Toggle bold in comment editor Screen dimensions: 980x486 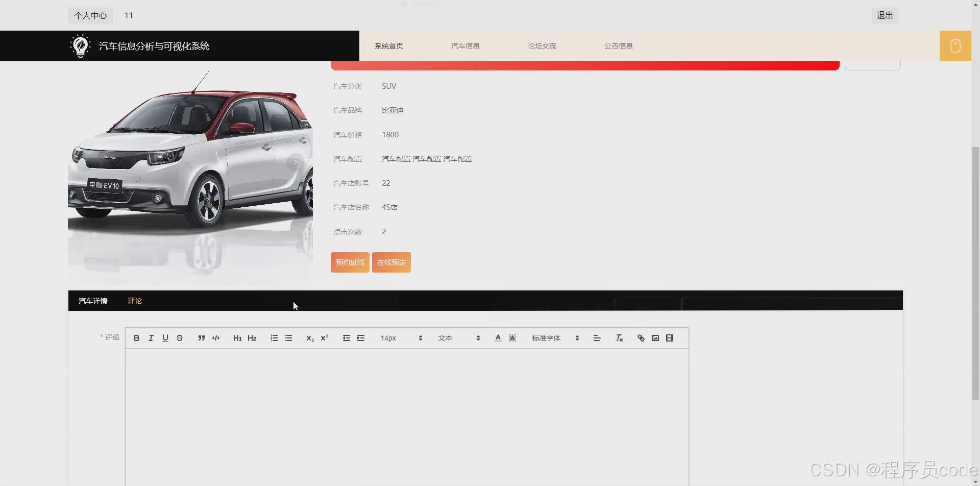pos(136,338)
